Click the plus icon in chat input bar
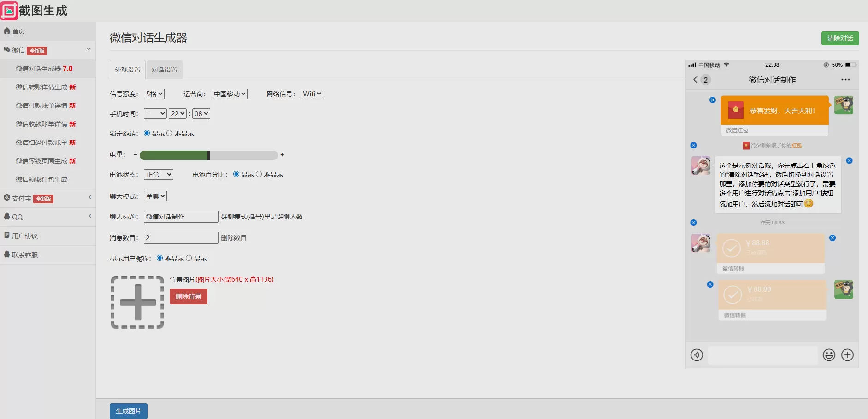868x419 pixels. click(847, 355)
